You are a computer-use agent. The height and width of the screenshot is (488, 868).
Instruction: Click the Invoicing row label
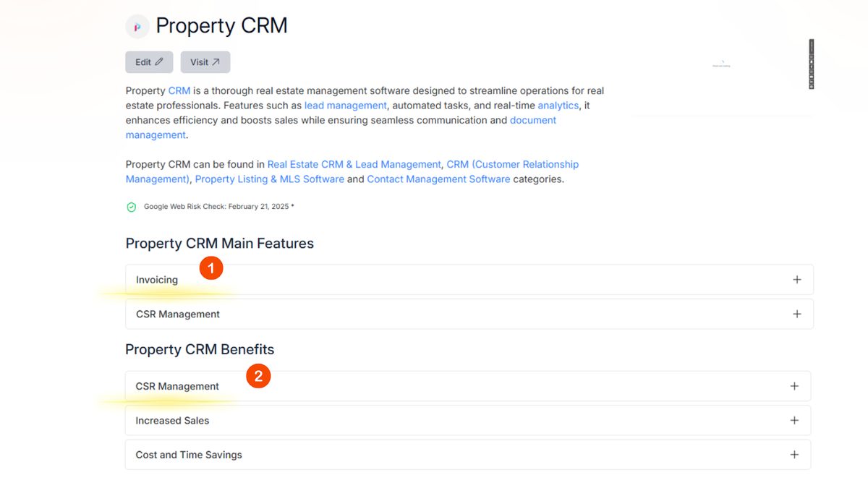(x=157, y=280)
